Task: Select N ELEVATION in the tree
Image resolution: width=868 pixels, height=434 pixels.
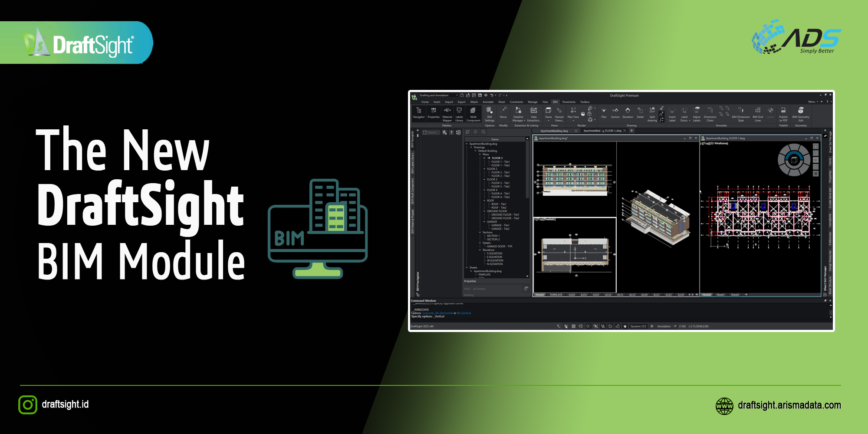Action: point(495,264)
